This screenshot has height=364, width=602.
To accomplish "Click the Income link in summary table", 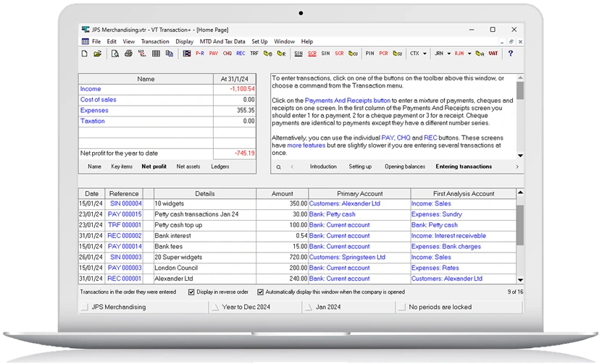I will (91, 89).
